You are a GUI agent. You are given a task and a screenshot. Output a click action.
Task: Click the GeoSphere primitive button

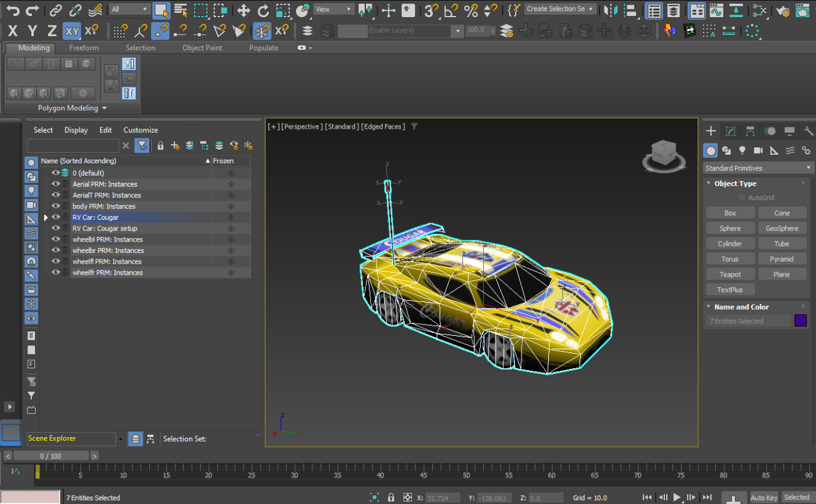pos(782,229)
